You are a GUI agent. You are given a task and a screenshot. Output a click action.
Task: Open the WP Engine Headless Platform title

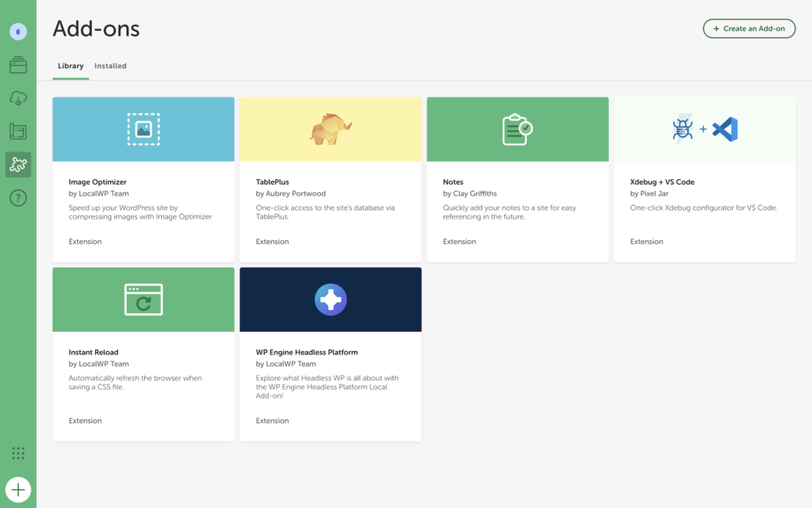[x=307, y=353]
